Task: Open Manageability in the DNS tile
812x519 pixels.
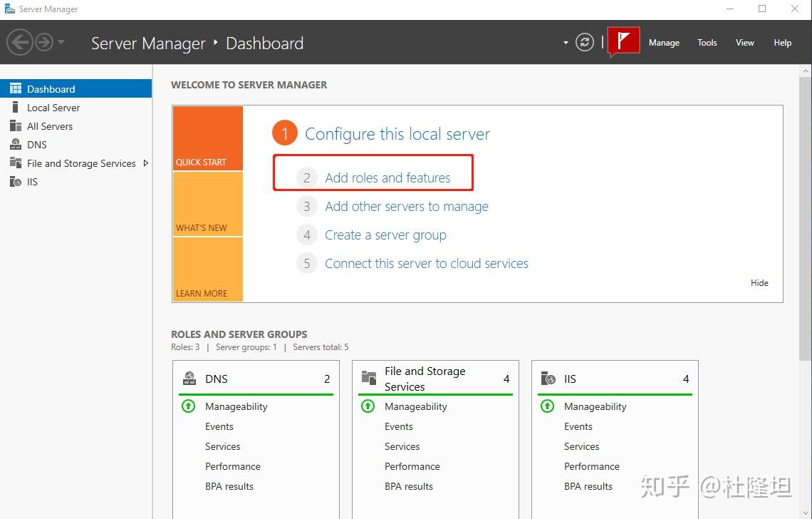Action: (236, 406)
